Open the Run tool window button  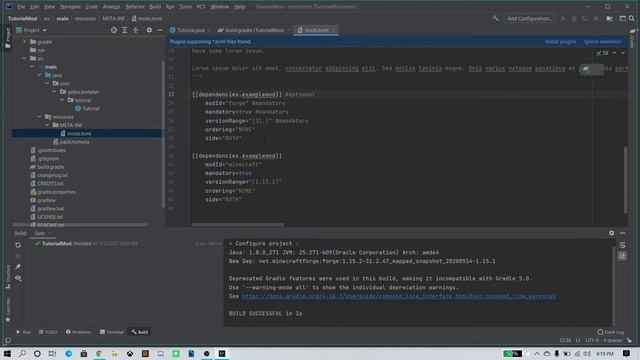23,332
